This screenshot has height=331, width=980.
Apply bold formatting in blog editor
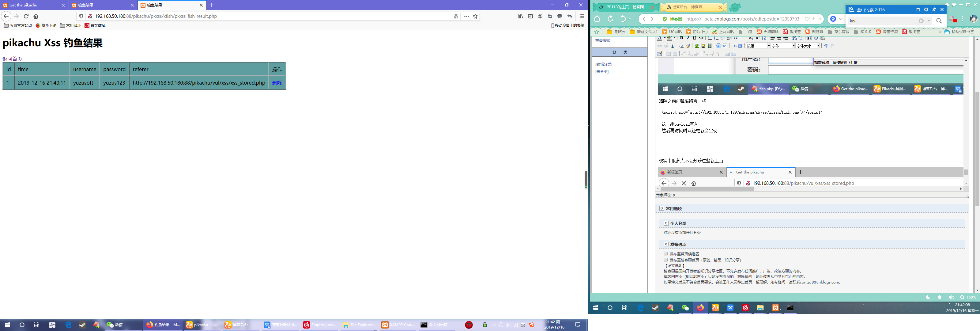point(681,38)
